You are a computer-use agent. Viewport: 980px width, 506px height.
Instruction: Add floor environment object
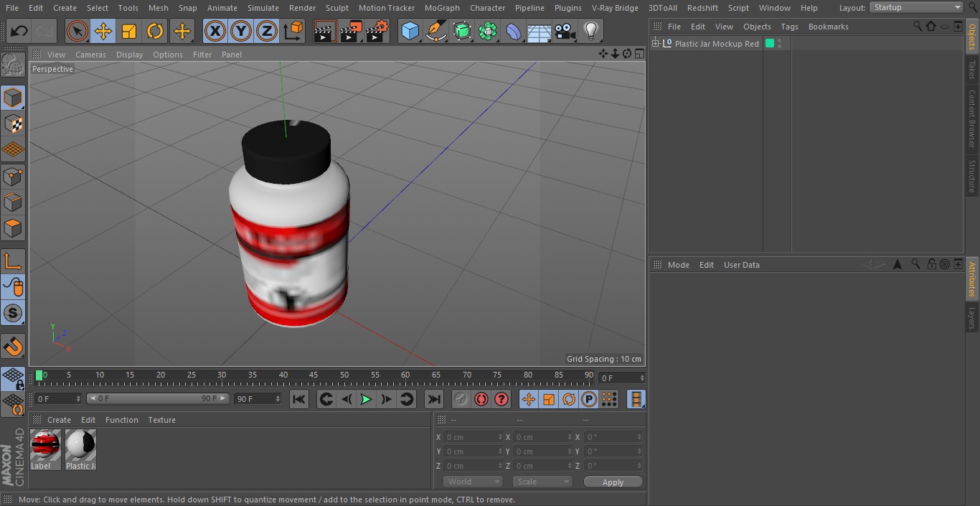[540, 32]
